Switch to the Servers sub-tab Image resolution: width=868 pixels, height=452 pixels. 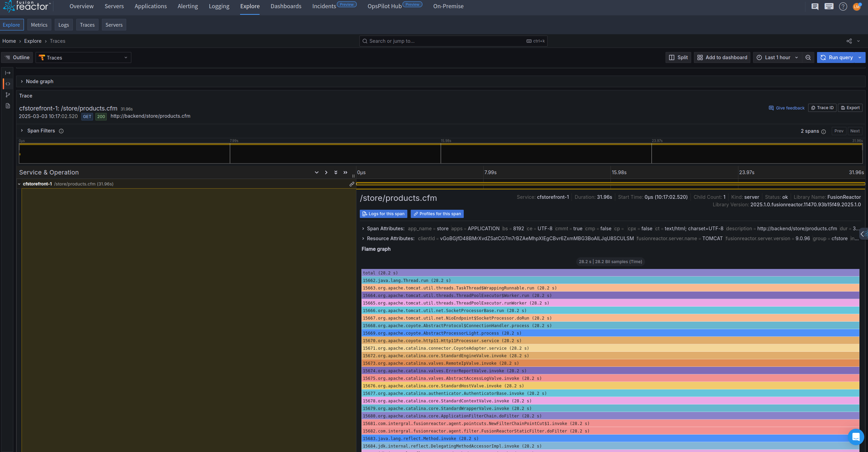click(114, 25)
